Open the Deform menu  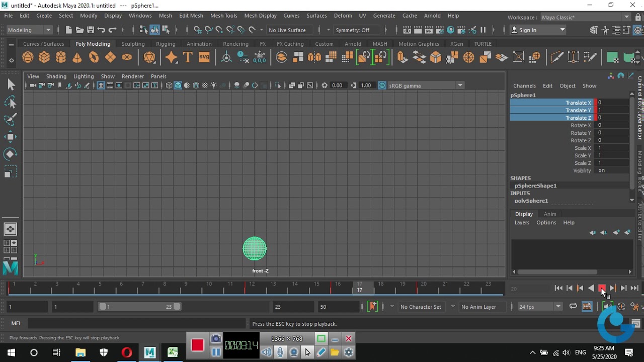[343, 16]
